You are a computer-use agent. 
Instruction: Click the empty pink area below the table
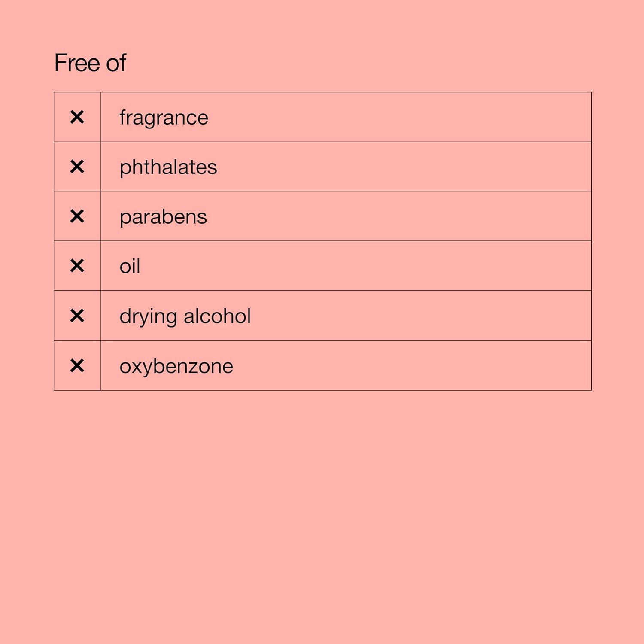coord(322,515)
